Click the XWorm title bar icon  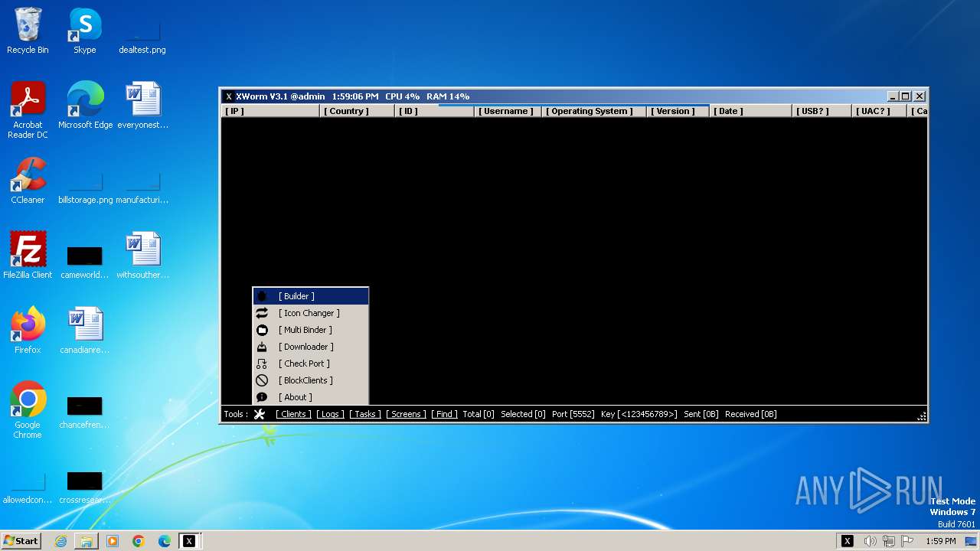pos(229,96)
